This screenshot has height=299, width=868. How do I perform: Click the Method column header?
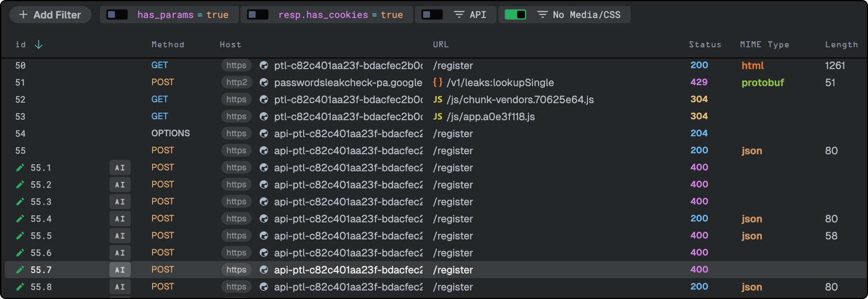[x=168, y=44]
